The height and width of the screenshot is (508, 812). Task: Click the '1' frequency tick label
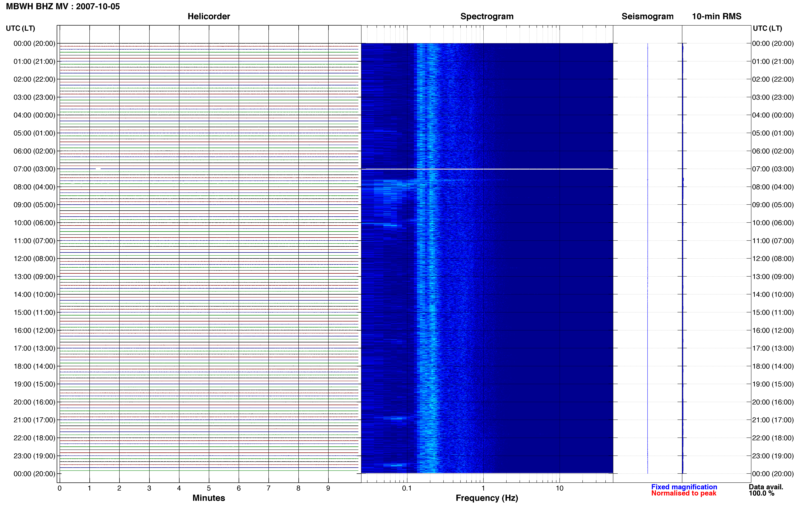point(483,488)
